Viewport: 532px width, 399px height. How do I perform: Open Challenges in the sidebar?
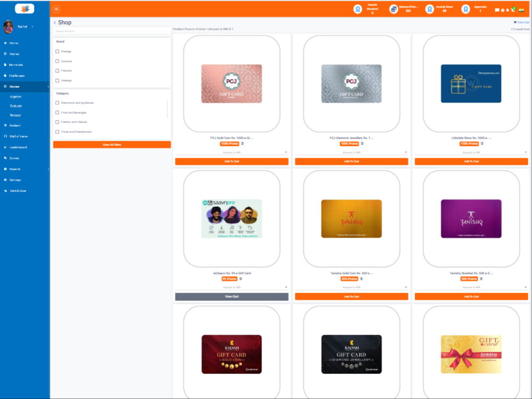16,76
